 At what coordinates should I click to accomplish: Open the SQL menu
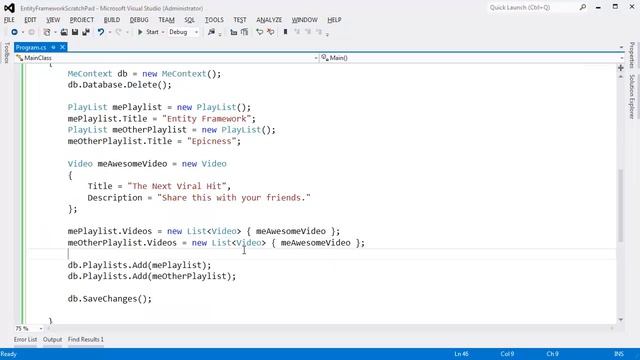pos(189,20)
